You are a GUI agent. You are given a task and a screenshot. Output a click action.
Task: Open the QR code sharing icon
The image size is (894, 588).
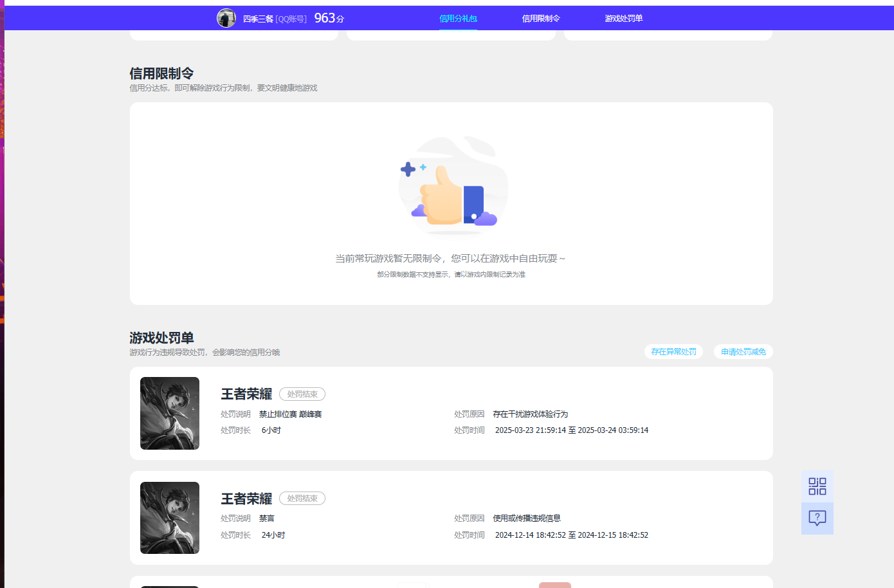tap(817, 486)
